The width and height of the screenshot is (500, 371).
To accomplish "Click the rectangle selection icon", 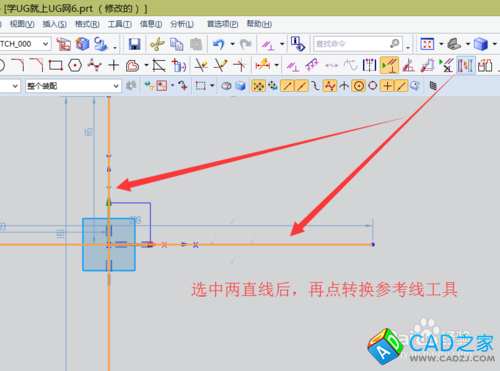I will (201, 86).
